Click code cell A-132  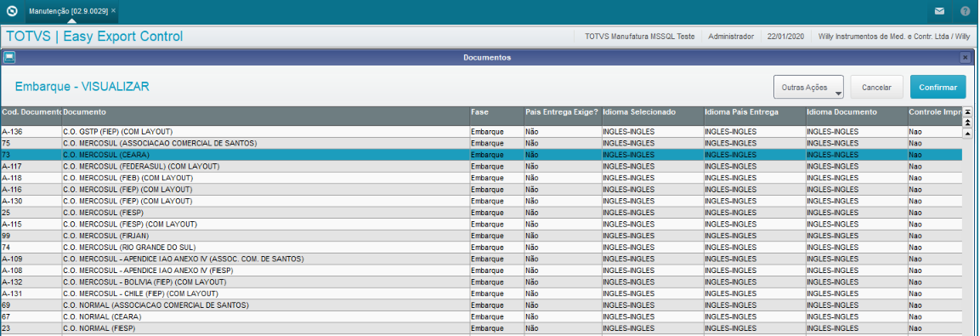31,282
